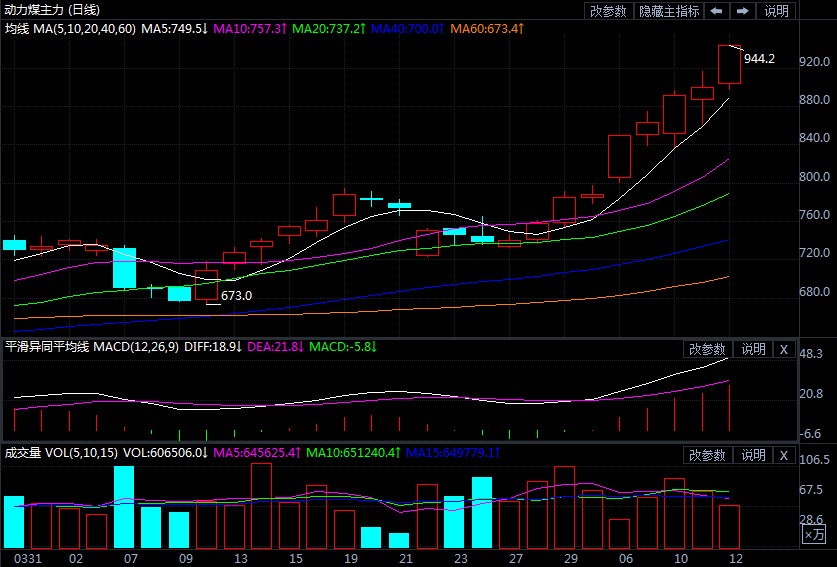The width and height of the screenshot is (837, 567).
Task: Select the MA60:673.4 label
Action: (x=487, y=29)
